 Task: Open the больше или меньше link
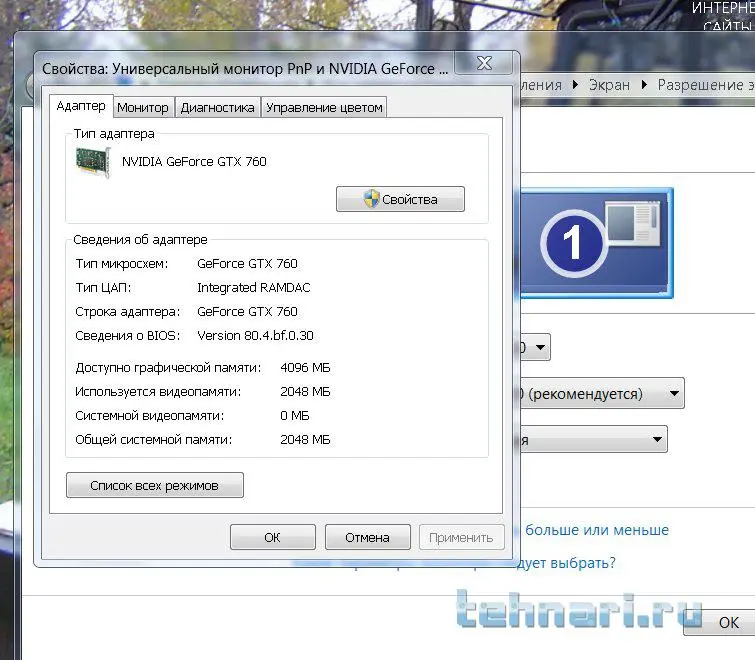click(x=597, y=530)
